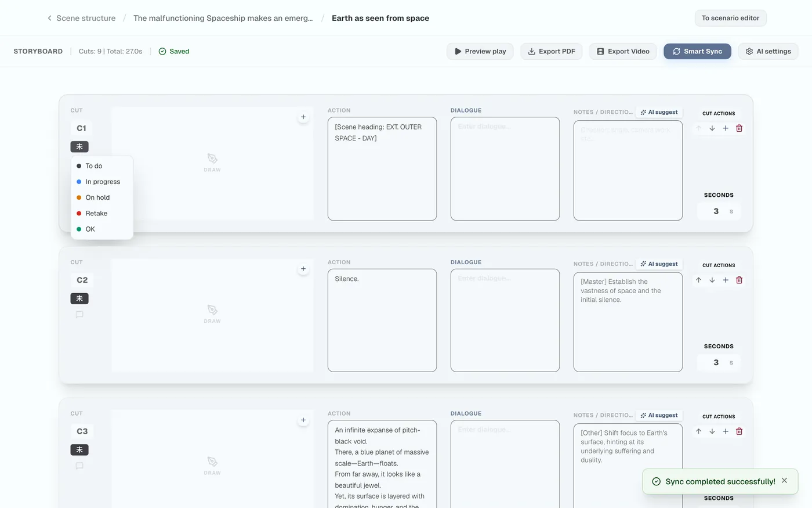Open AI settings
Screen dimensions: 812x508
(x=768, y=51)
